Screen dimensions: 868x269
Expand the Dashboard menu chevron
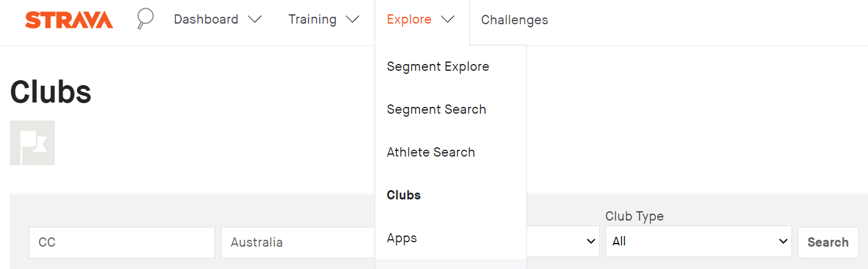254,19
